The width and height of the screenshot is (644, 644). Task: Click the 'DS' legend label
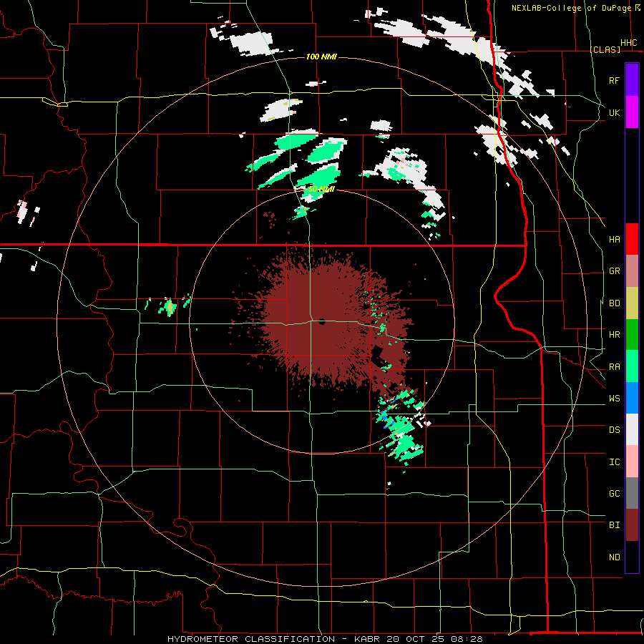(x=614, y=430)
